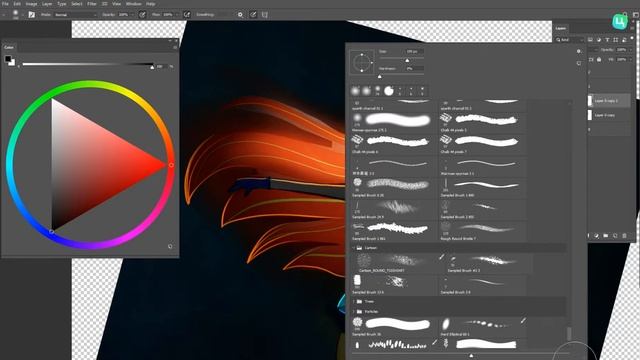Open the symmetry paint options icon

coord(264,15)
